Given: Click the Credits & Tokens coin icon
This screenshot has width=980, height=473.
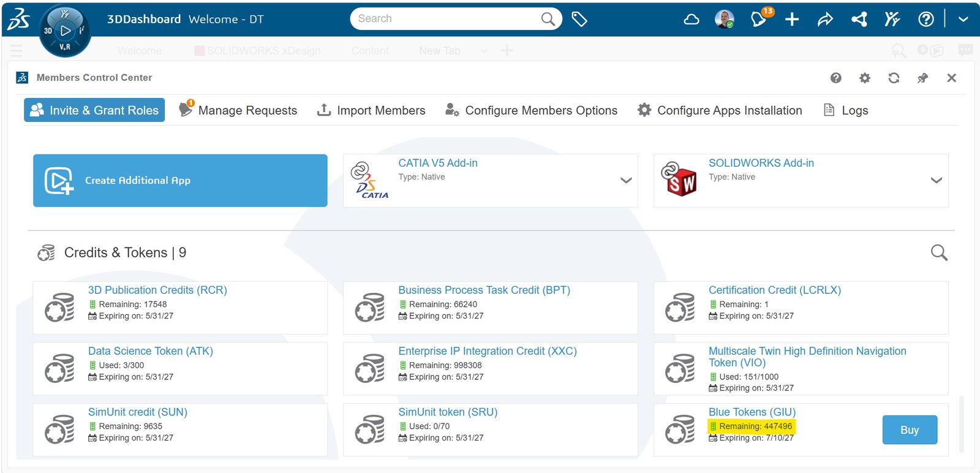Looking at the screenshot, I should [x=47, y=252].
